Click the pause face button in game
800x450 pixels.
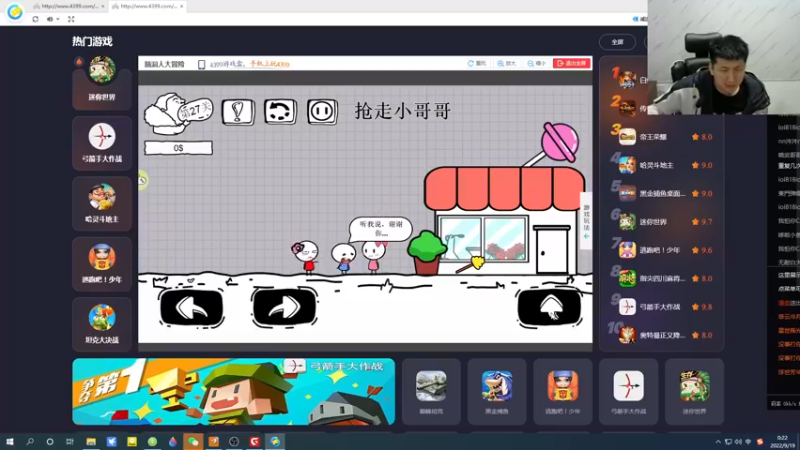click(x=322, y=111)
